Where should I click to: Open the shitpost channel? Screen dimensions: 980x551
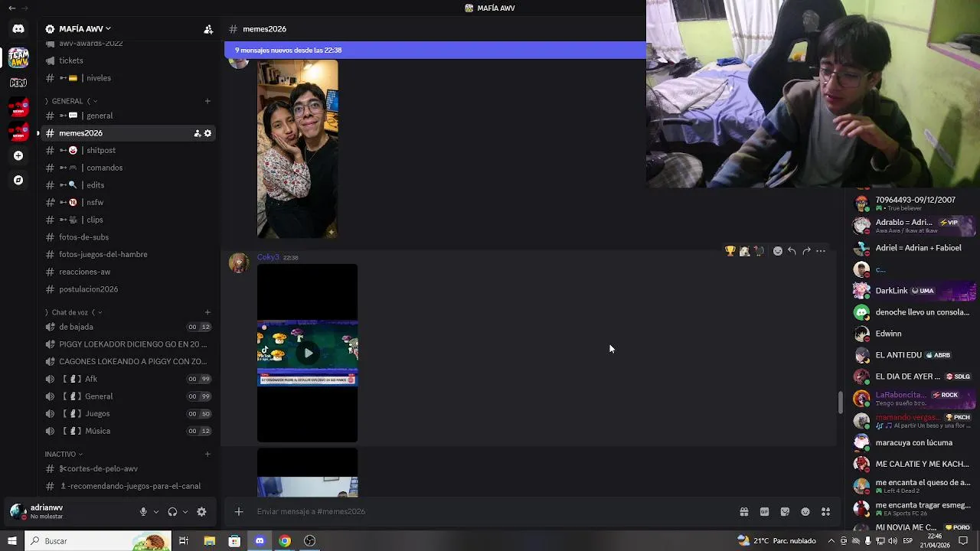[128, 150]
